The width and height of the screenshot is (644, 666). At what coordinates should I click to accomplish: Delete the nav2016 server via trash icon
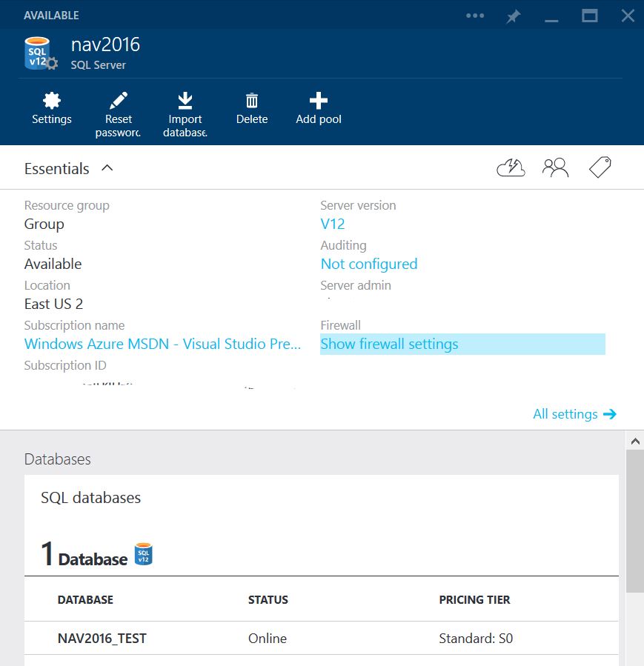[x=252, y=101]
